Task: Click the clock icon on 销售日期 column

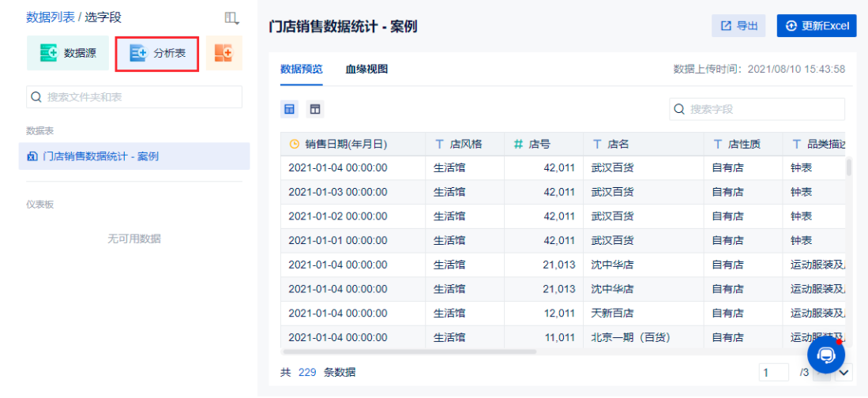Action: pyautogui.click(x=295, y=145)
